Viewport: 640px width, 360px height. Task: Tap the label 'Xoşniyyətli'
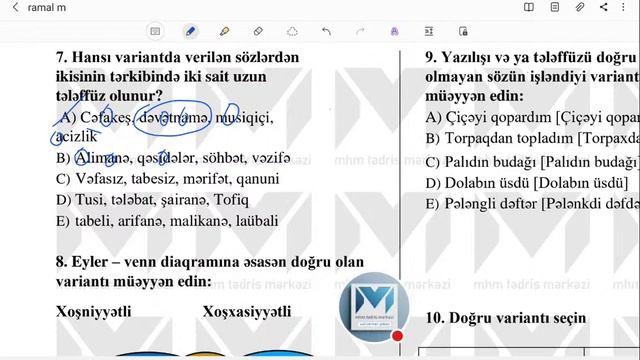tap(93, 311)
